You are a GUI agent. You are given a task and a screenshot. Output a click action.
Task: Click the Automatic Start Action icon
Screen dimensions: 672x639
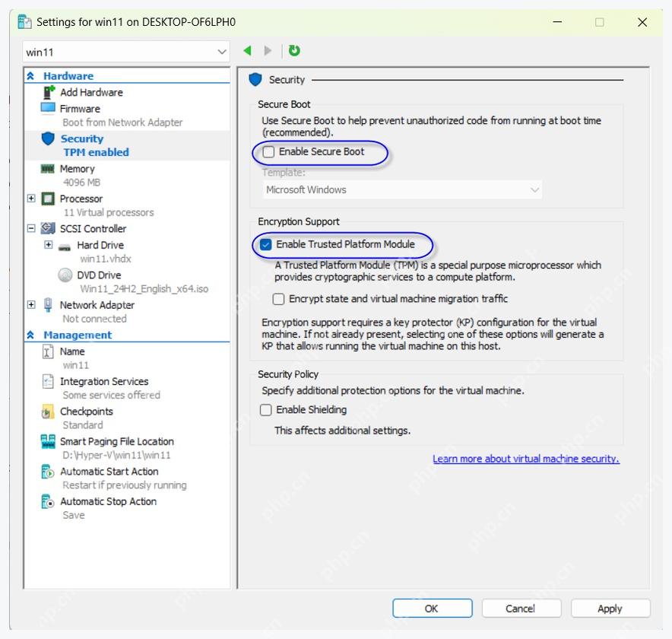point(48,472)
